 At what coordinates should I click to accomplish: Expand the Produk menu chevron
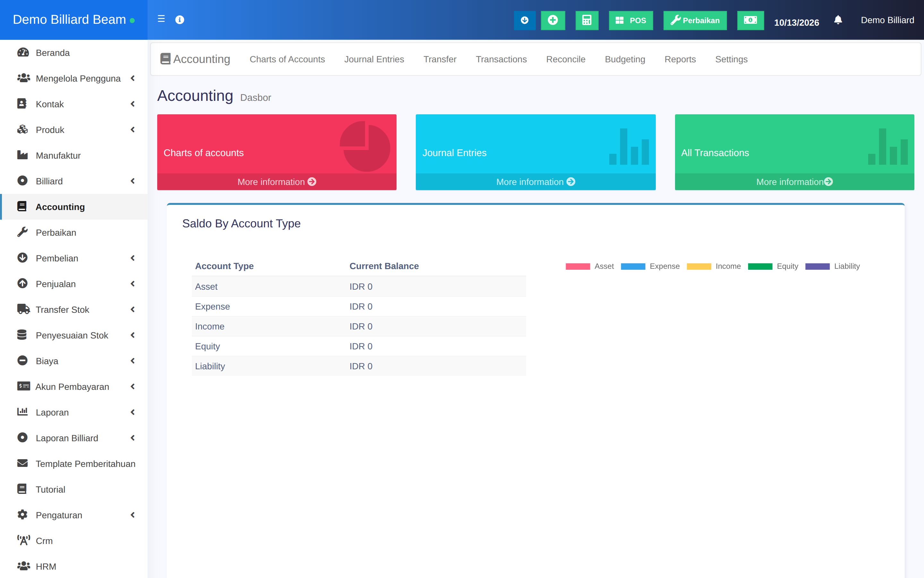click(x=133, y=130)
